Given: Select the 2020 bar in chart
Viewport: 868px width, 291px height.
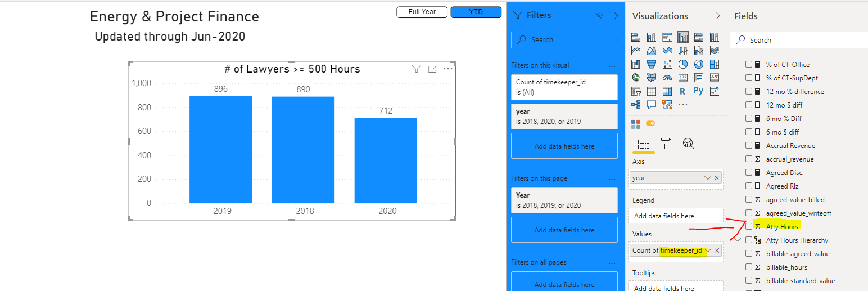Looking at the screenshot, I should coord(386,160).
